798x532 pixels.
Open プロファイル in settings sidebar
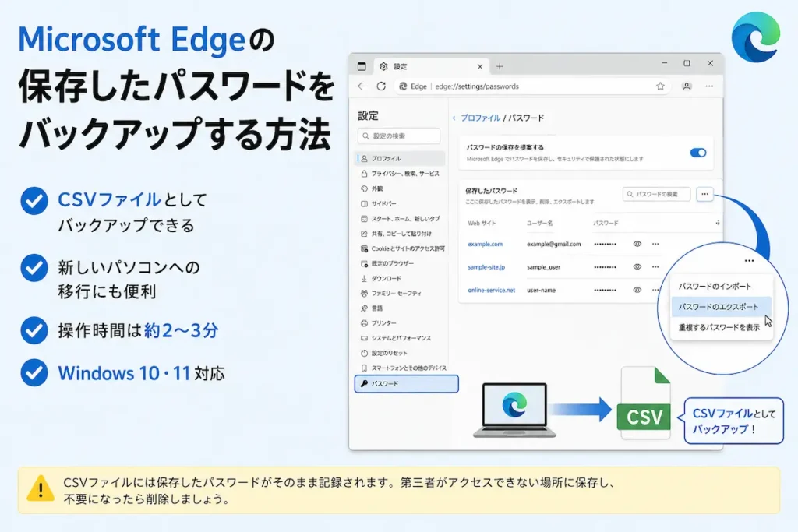point(400,159)
